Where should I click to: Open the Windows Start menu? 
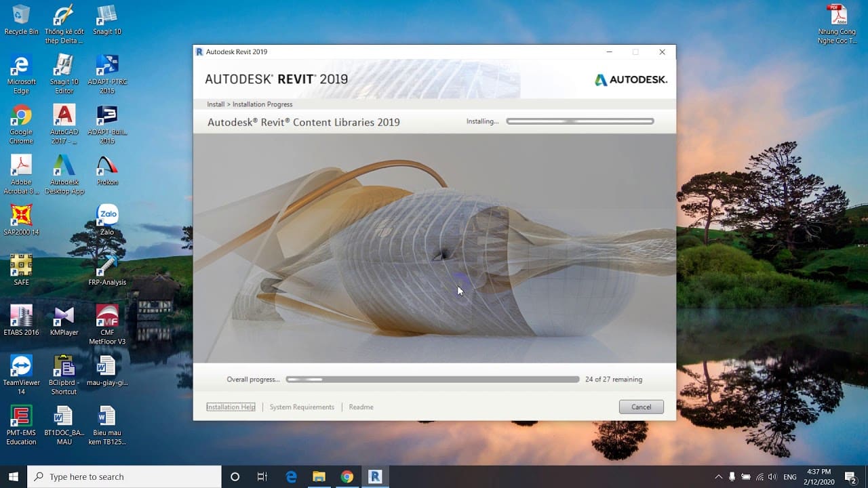(x=14, y=476)
